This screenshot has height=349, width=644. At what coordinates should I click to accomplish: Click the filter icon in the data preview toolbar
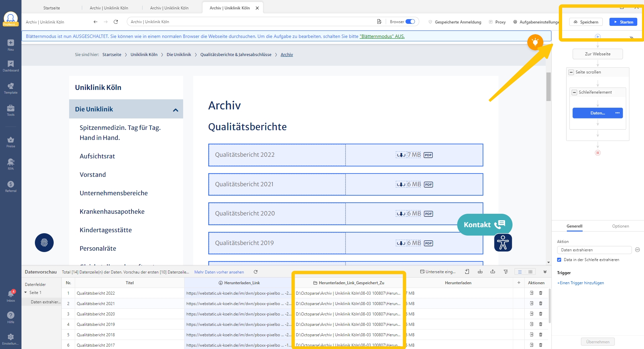[x=506, y=271]
